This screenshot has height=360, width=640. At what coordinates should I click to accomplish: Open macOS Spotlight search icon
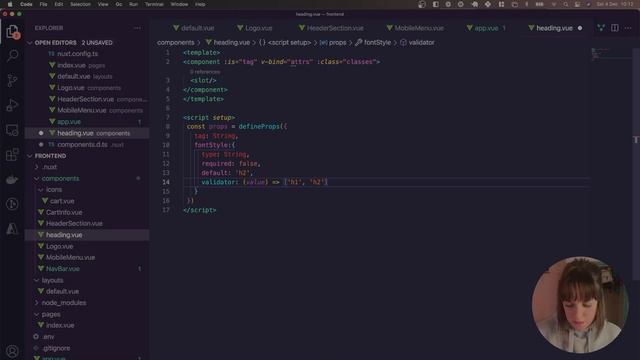click(566, 4)
